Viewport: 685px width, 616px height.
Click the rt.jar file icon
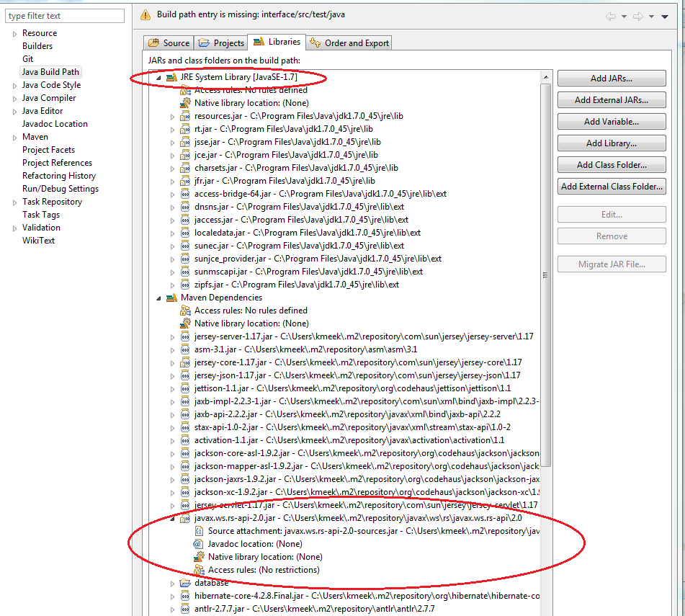coord(185,129)
